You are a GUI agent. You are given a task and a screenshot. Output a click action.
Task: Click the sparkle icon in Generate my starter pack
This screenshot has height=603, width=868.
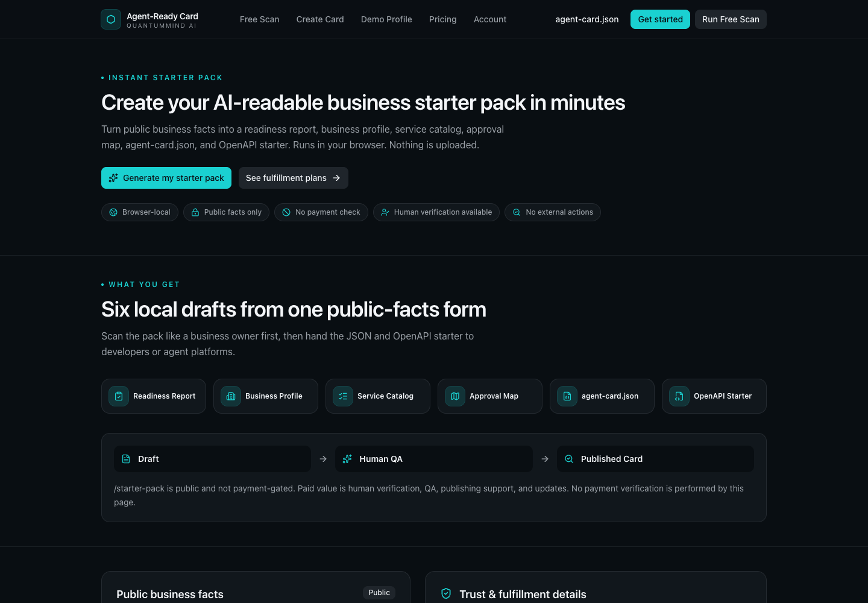(113, 178)
